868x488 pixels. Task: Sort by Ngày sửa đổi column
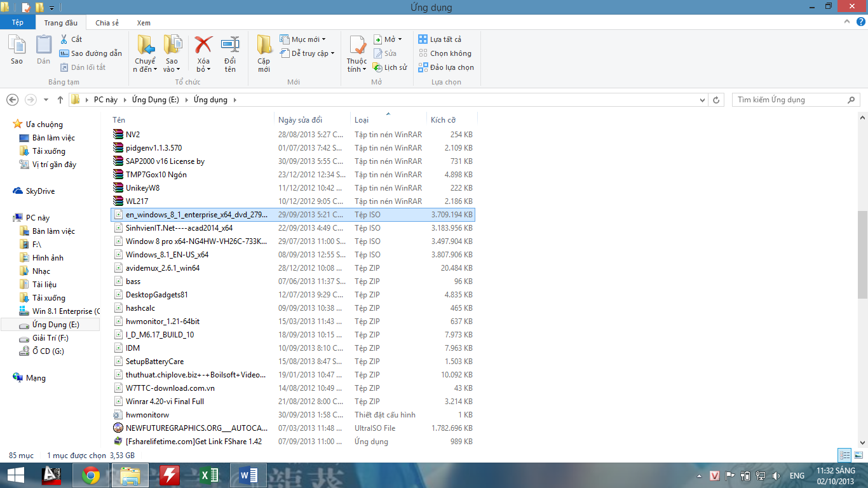(313, 120)
